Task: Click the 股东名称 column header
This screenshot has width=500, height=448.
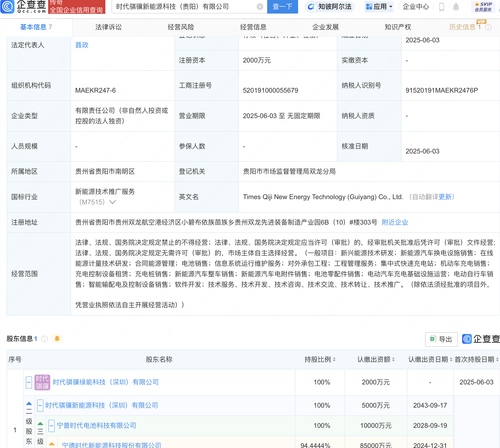Action: tap(159, 360)
